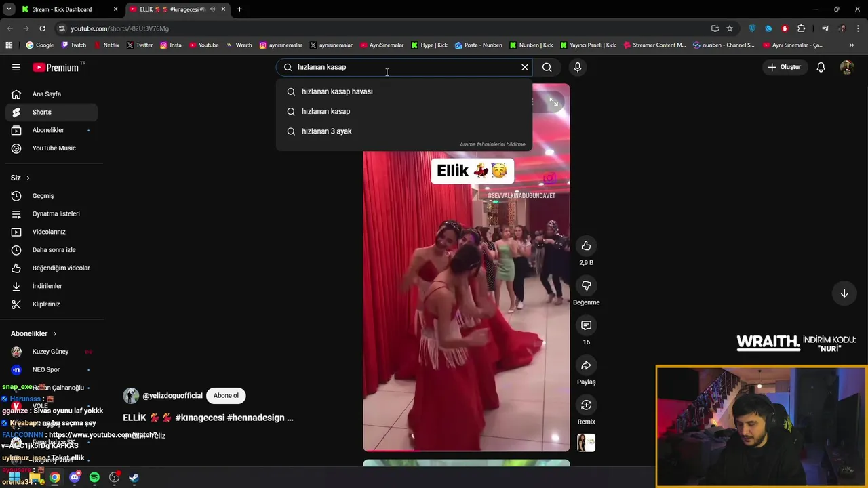Click the magnifier search button
The width and height of the screenshot is (868, 488).
[547, 67]
